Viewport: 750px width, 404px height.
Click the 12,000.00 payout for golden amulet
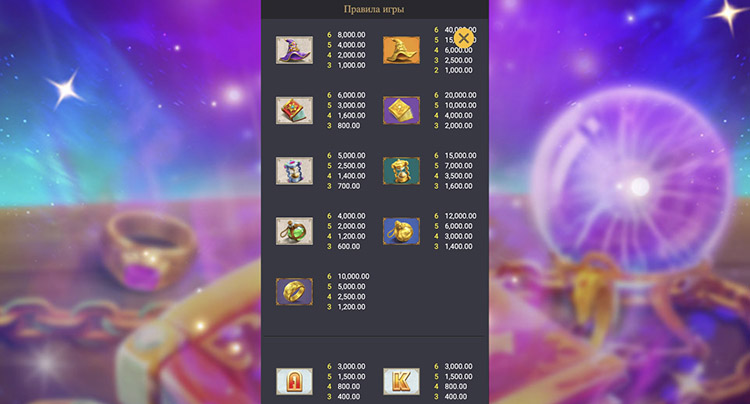461,214
